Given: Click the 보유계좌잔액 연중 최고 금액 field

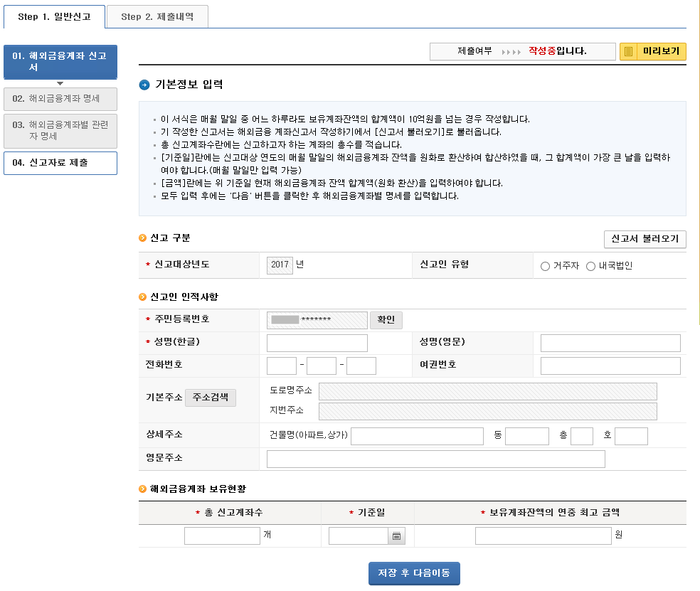Looking at the screenshot, I should 543,536.
